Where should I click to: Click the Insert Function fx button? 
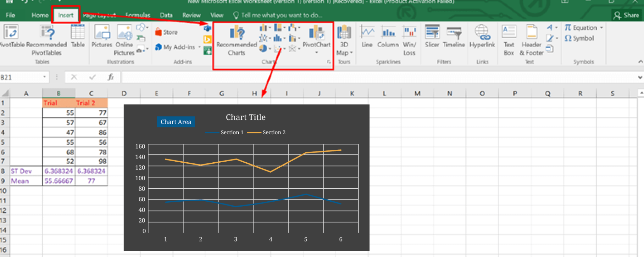111,77
